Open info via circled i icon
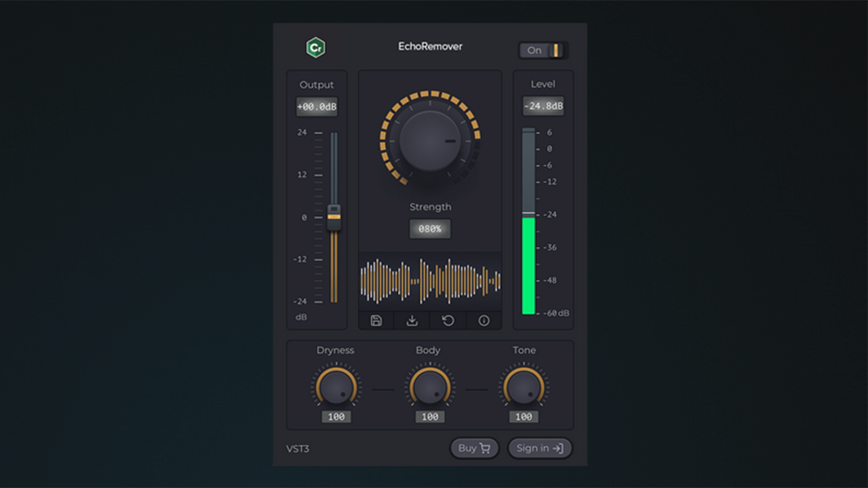Viewport: 868px width, 488px height. tap(484, 321)
